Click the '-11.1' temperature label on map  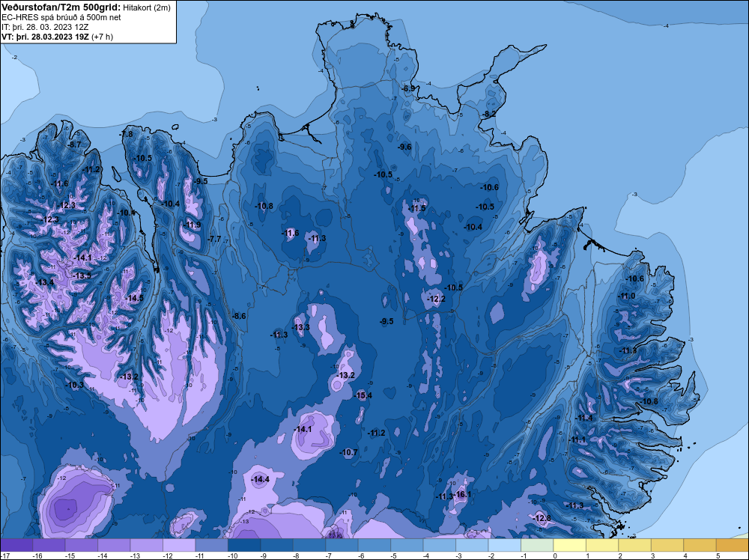pos(577,439)
